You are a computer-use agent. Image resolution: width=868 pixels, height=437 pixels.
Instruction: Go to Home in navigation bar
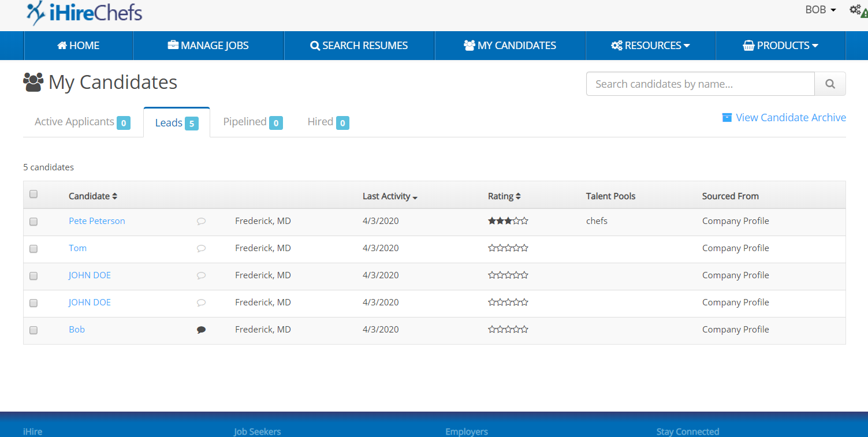79,46
